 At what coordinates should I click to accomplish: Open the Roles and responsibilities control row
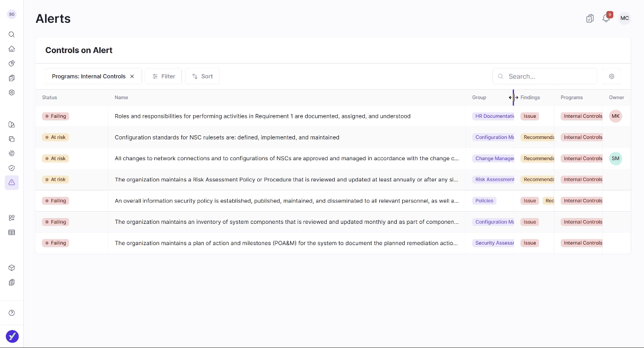pos(333,116)
